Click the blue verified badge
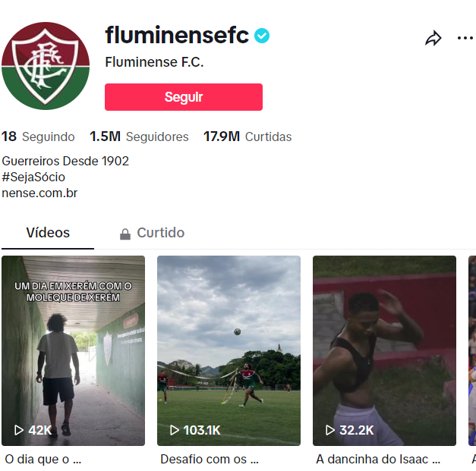The height and width of the screenshot is (471, 476). pyautogui.click(x=261, y=36)
